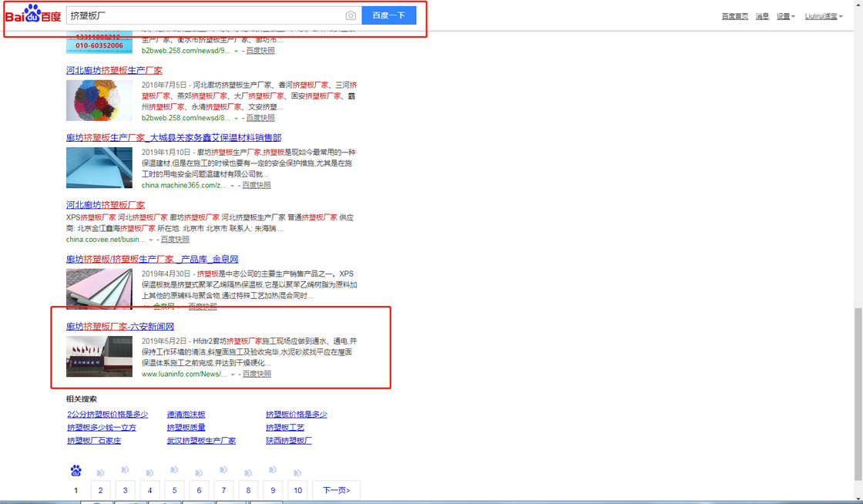Viewport: 863px width, 504px height.
Task: Search related: 武汉挤塑板生产厂家
Action: (201, 441)
